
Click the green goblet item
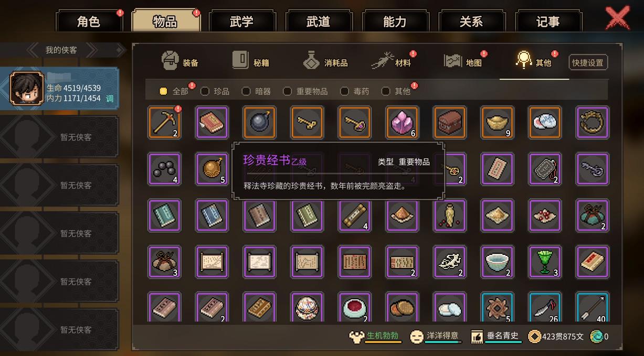pos(545,262)
